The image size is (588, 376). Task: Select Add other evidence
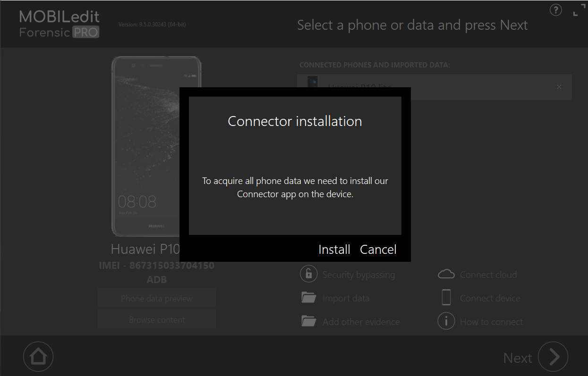(x=361, y=322)
